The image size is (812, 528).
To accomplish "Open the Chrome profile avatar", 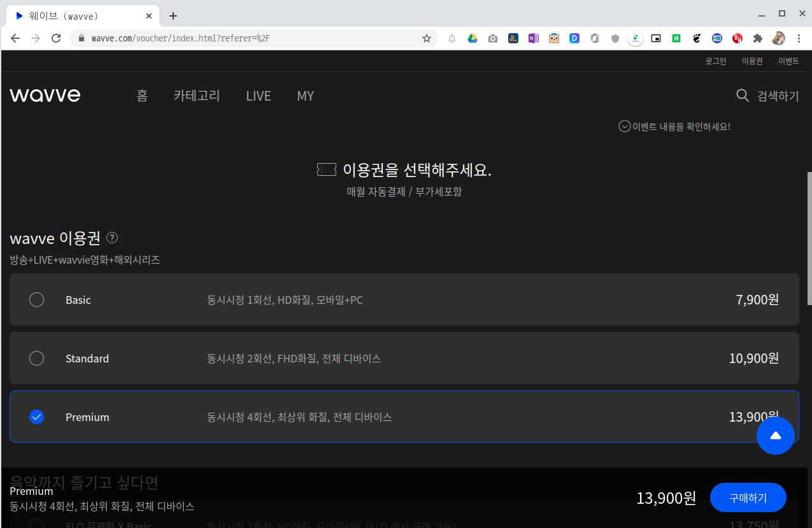I will [778, 38].
